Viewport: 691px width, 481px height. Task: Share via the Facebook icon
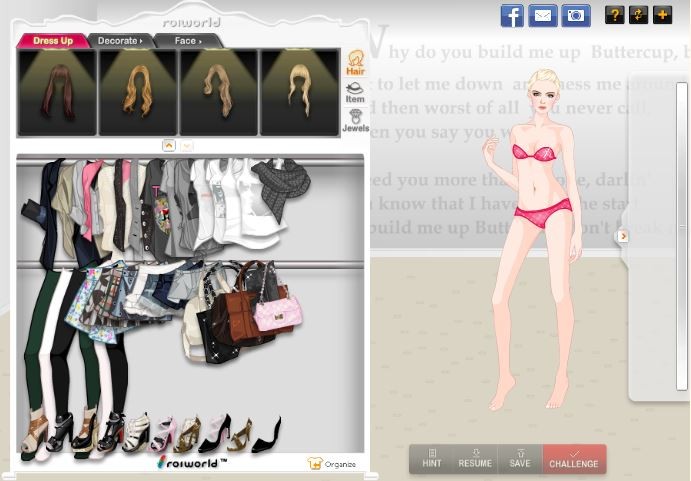(512, 15)
